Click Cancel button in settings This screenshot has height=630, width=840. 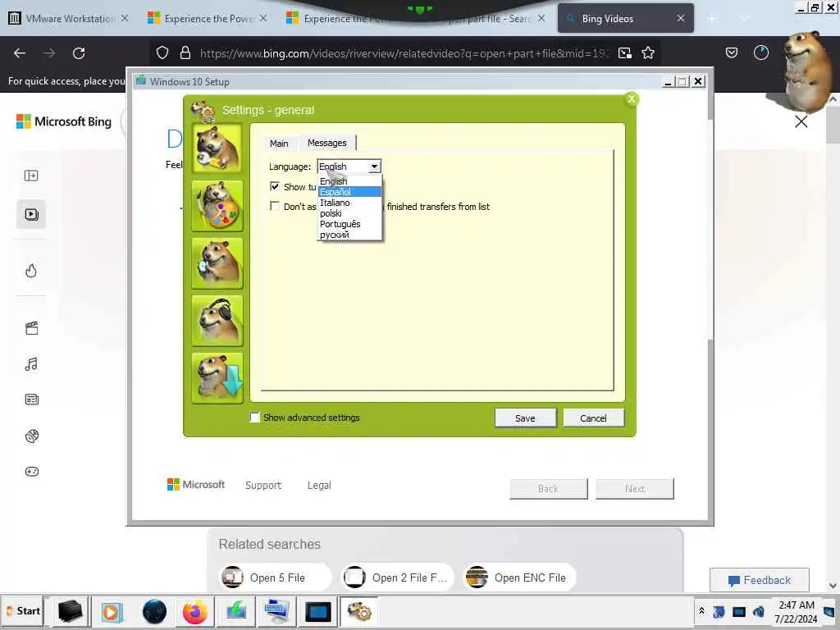click(593, 418)
